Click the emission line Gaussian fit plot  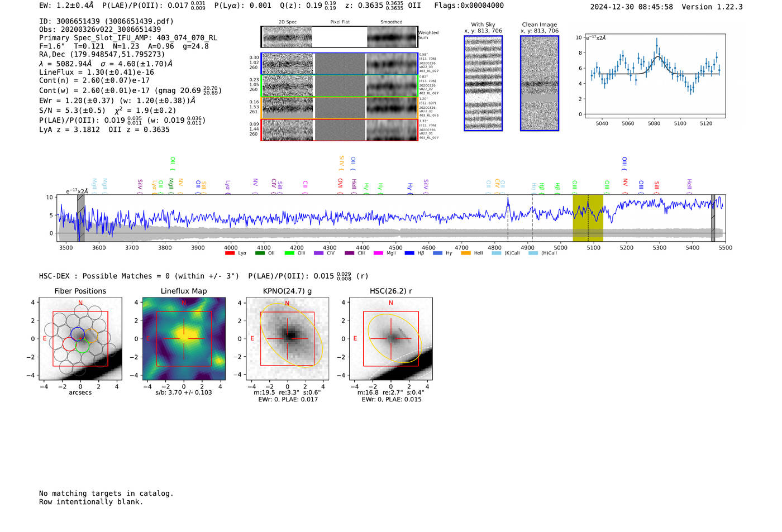click(655, 76)
